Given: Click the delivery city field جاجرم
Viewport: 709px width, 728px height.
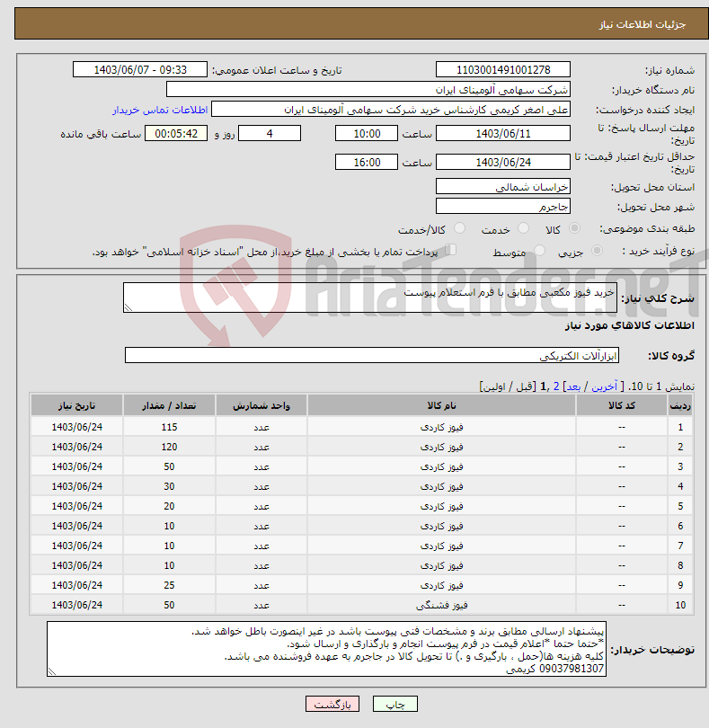Looking at the screenshot, I should (x=503, y=206).
